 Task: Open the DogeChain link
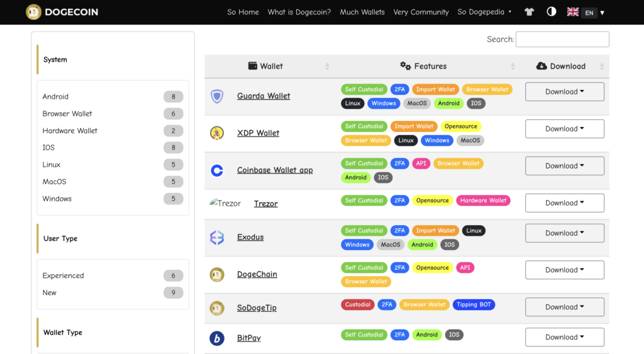click(257, 274)
